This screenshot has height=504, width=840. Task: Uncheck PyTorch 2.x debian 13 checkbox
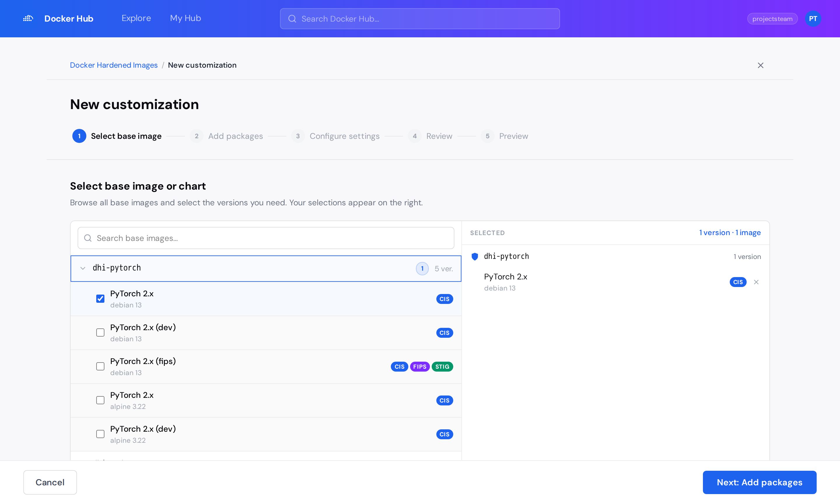(x=100, y=299)
